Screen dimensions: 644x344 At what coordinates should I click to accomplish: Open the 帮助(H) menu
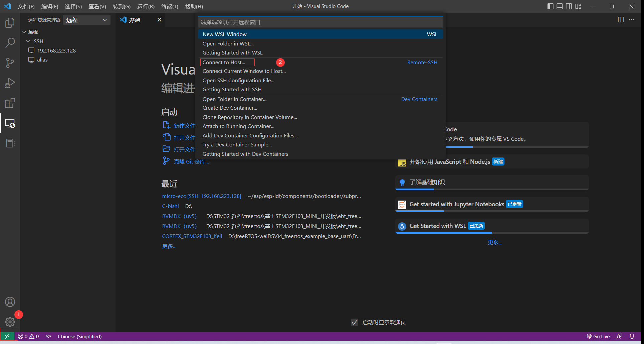[194, 6]
